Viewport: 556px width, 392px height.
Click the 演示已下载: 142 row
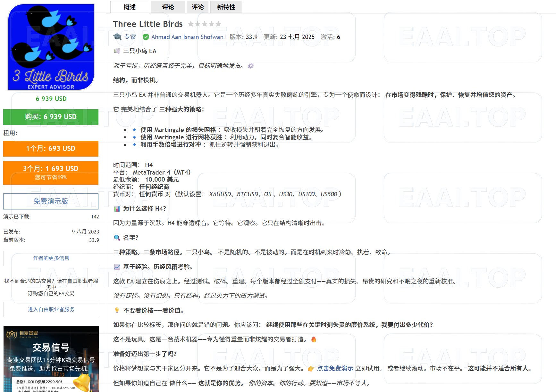tap(51, 217)
